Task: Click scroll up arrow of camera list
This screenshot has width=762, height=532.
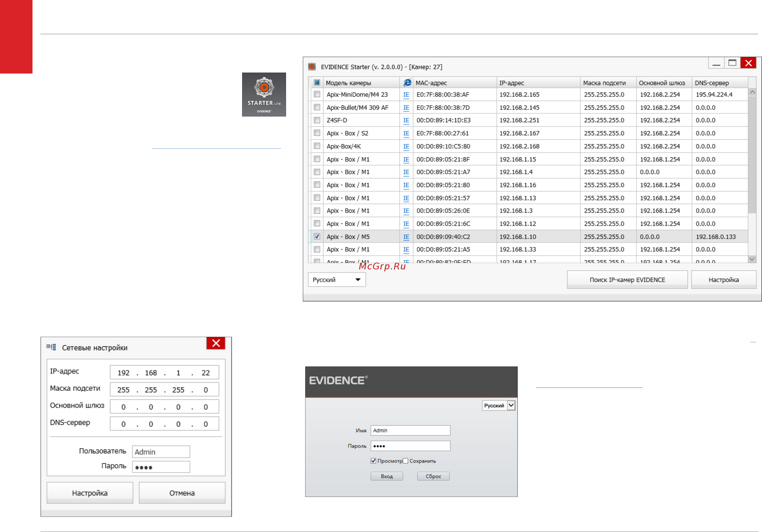Action: pos(752,92)
